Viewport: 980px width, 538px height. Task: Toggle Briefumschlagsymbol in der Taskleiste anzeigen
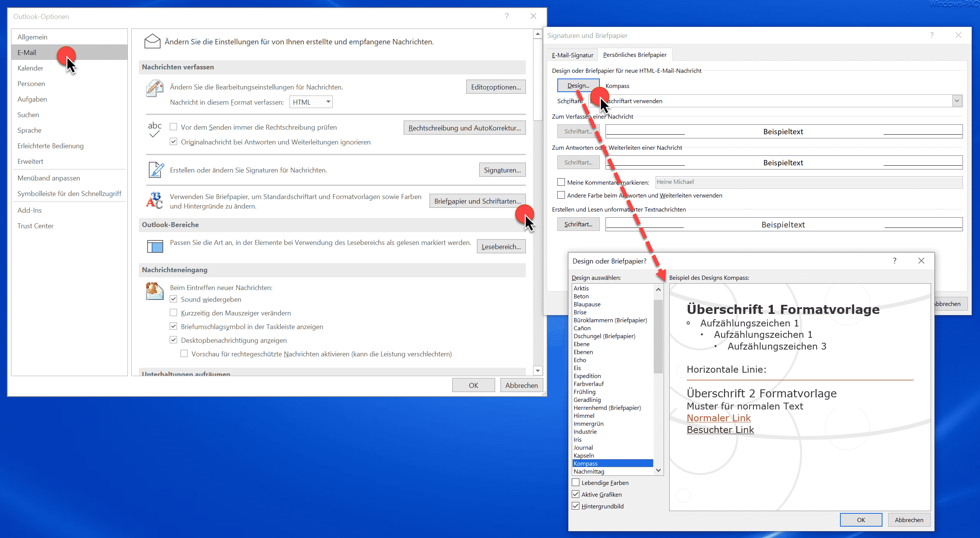coord(173,326)
